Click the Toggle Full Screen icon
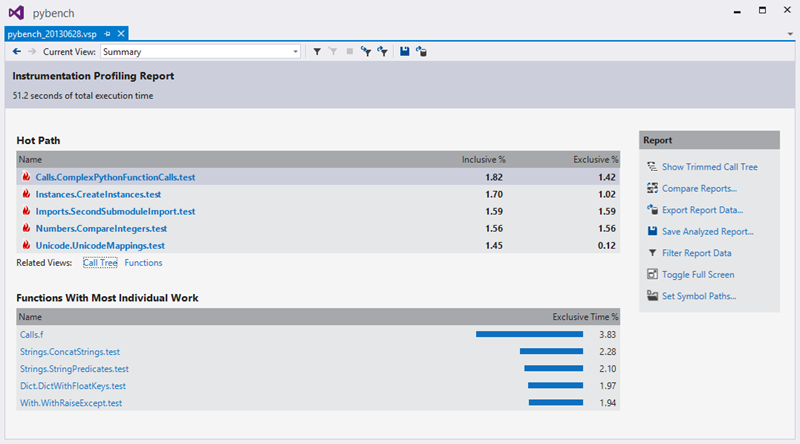This screenshot has width=800, height=444. pos(652,274)
